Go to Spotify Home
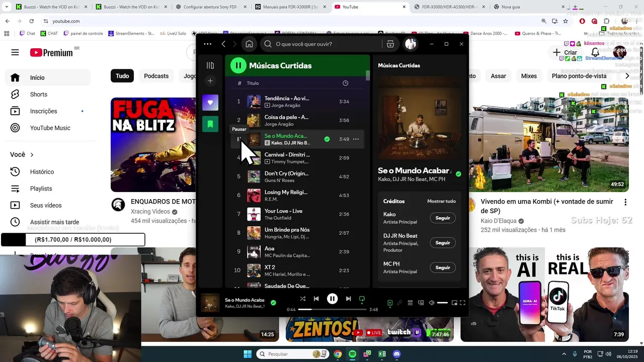644x362 pixels. 249,44
